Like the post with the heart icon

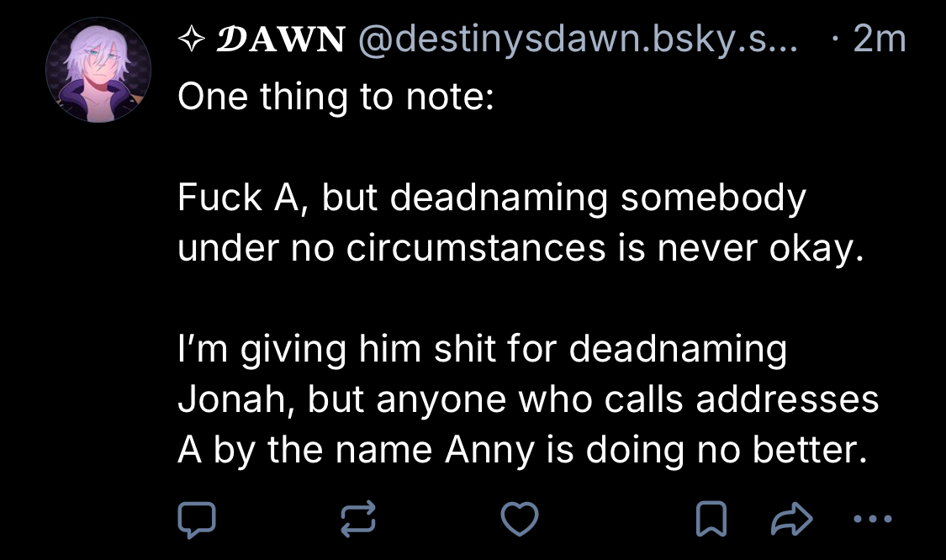(519, 520)
